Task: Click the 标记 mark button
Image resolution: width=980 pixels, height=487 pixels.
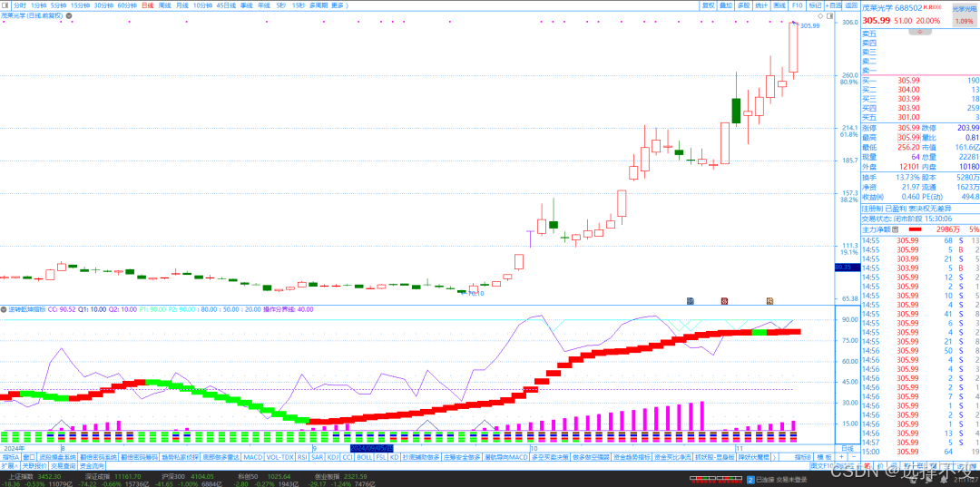Action: click(815, 5)
